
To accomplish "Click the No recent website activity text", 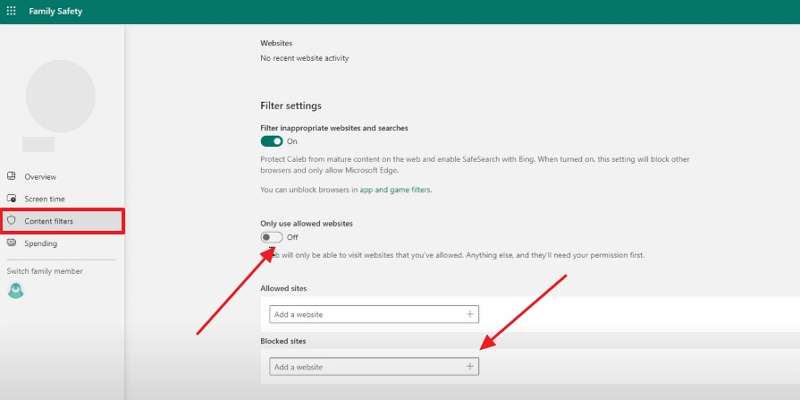I will (x=305, y=58).
